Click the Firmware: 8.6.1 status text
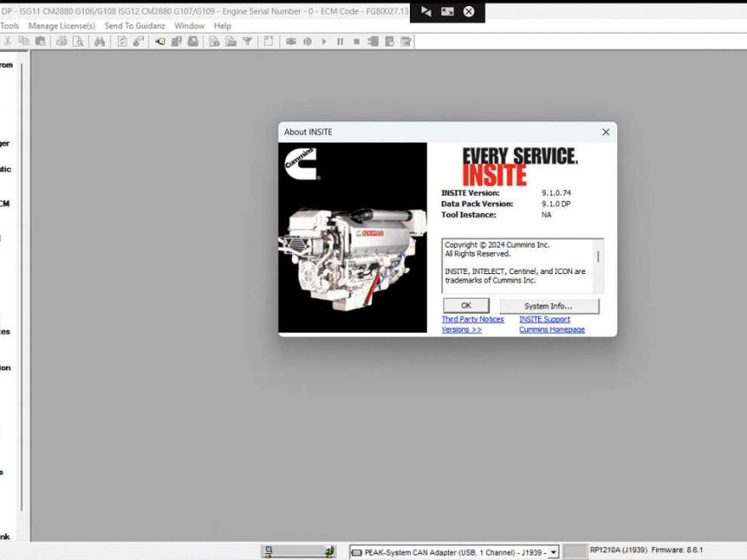The width and height of the screenshot is (747, 560). pyautogui.click(x=677, y=550)
